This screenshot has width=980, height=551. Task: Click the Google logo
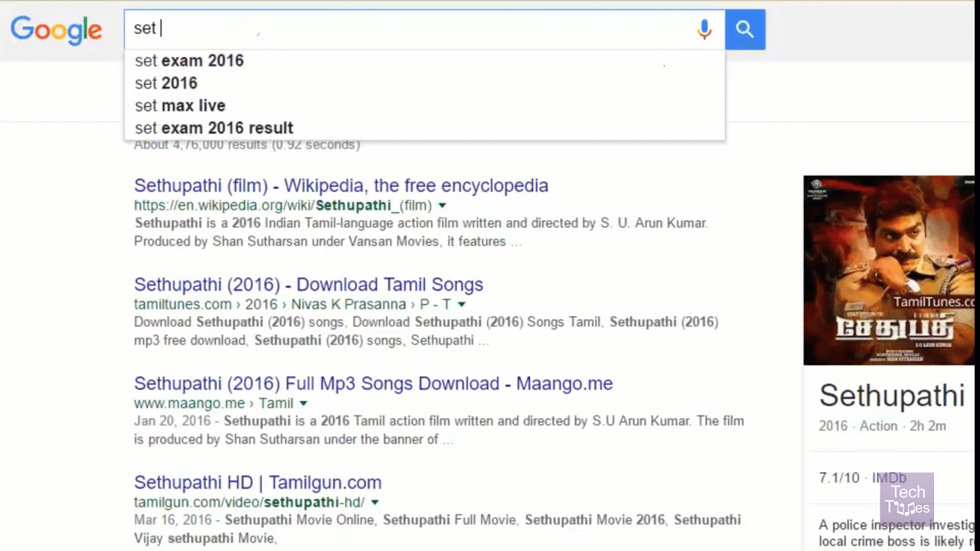[56, 30]
